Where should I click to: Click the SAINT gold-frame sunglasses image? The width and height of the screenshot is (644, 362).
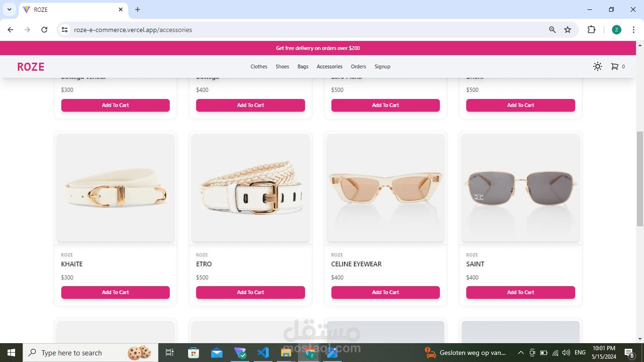[520, 188]
